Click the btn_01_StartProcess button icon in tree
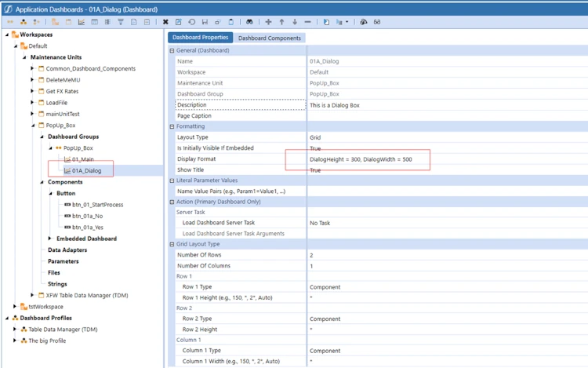This screenshot has width=588, height=368. [x=67, y=205]
